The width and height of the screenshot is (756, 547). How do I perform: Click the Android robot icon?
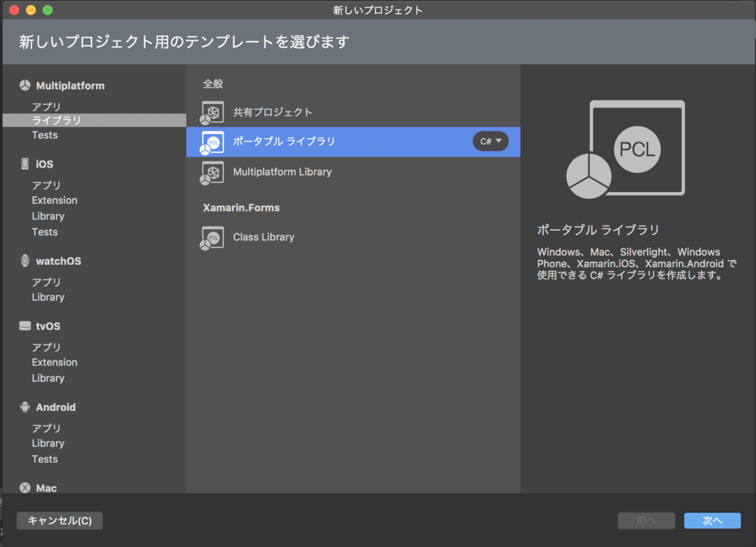pyautogui.click(x=25, y=407)
